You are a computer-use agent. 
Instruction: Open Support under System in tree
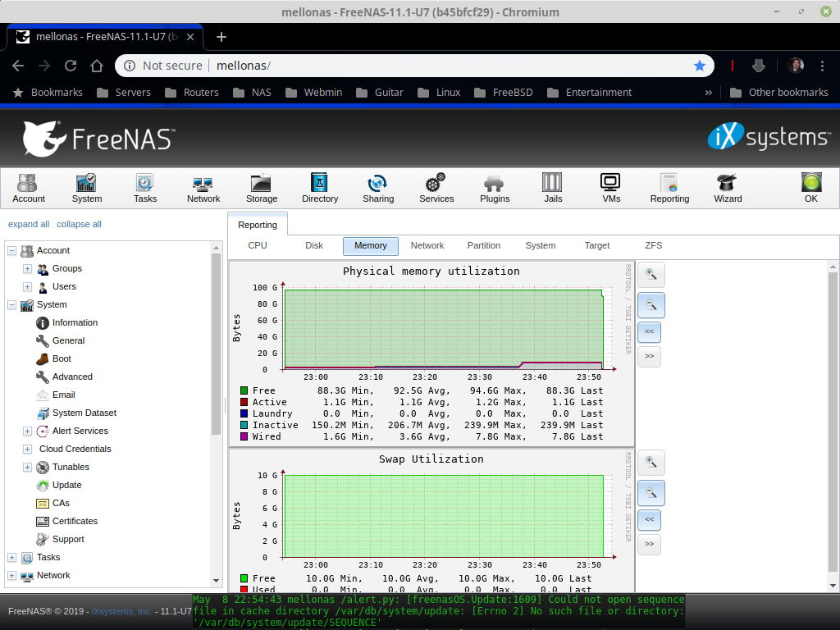coord(68,540)
